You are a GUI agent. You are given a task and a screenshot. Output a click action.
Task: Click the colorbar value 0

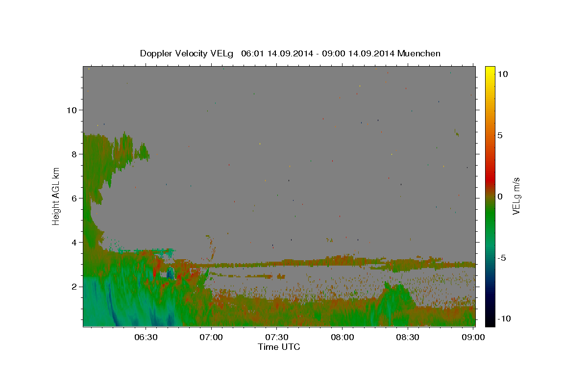click(x=500, y=196)
